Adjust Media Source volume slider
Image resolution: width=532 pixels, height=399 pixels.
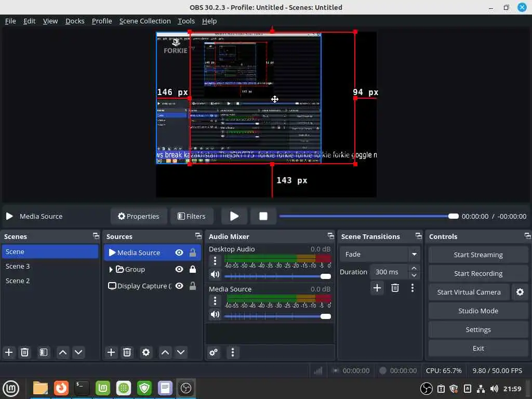pyautogui.click(x=277, y=316)
